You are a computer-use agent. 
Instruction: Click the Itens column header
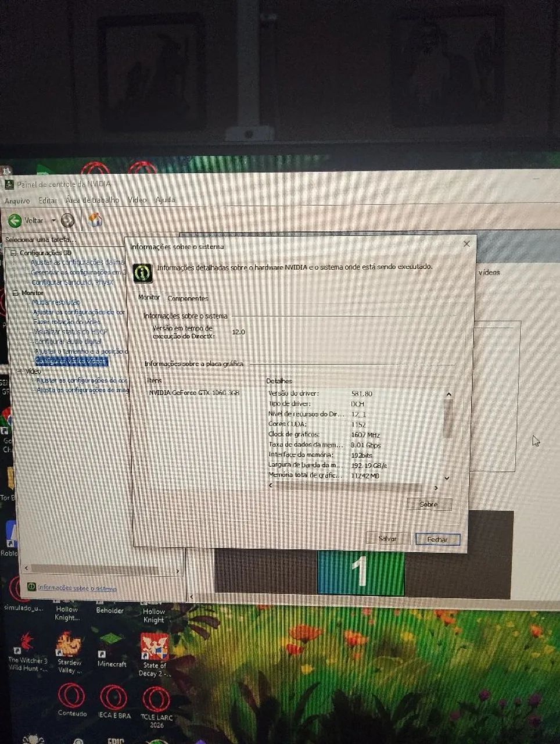pos(155,381)
